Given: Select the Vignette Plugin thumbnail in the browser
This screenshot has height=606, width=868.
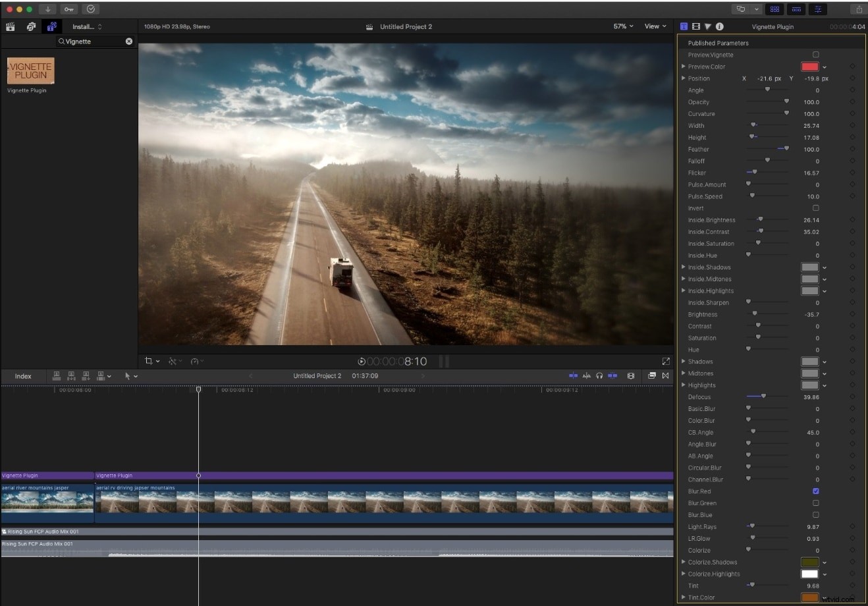Looking at the screenshot, I should [x=30, y=70].
